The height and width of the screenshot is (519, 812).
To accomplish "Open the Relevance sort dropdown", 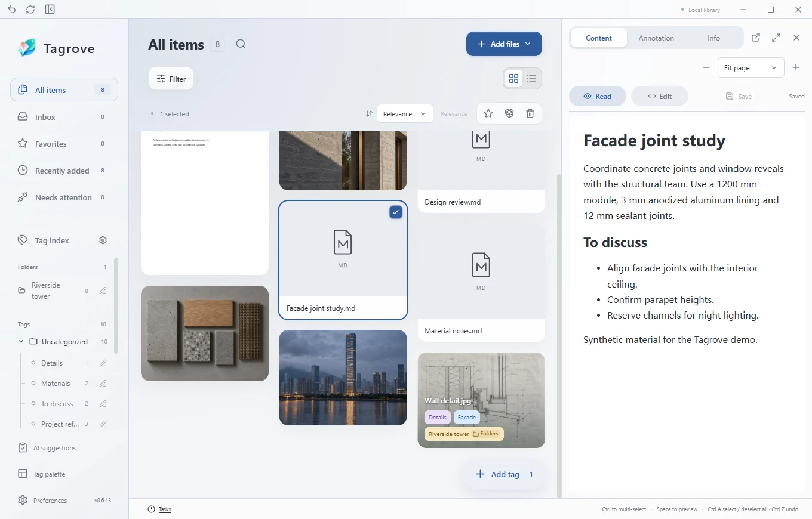I will click(x=405, y=114).
